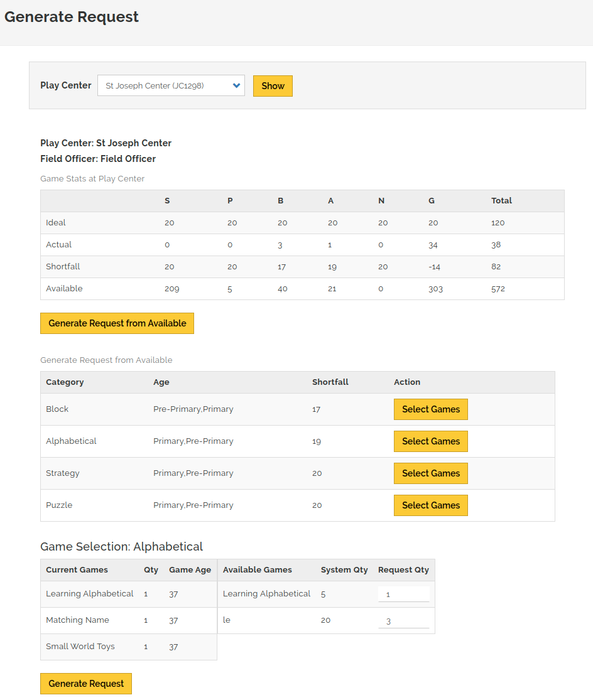This screenshot has width=593, height=700.
Task: Select Games for the Puzzle category
Action: pyautogui.click(x=430, y=505)
